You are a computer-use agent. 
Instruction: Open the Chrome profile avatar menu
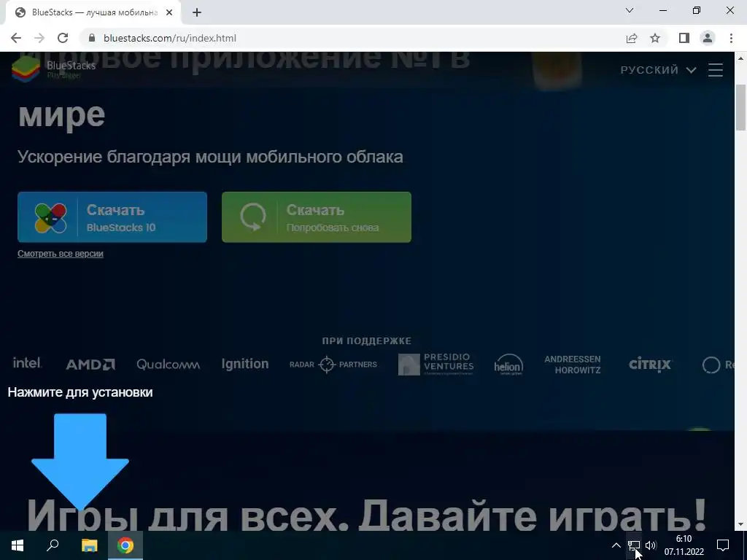(x=708, y=38)
